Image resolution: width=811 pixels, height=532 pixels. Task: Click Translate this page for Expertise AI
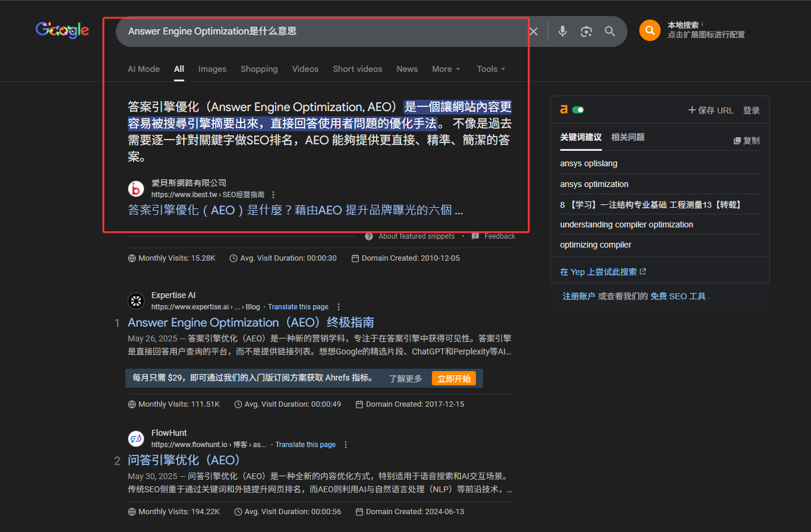click(298, 307)
